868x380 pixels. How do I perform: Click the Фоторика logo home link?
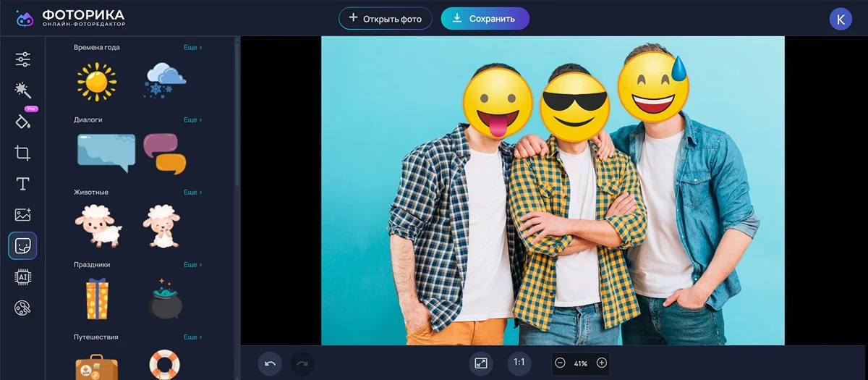pyautogui.click(x=71, y=19)
